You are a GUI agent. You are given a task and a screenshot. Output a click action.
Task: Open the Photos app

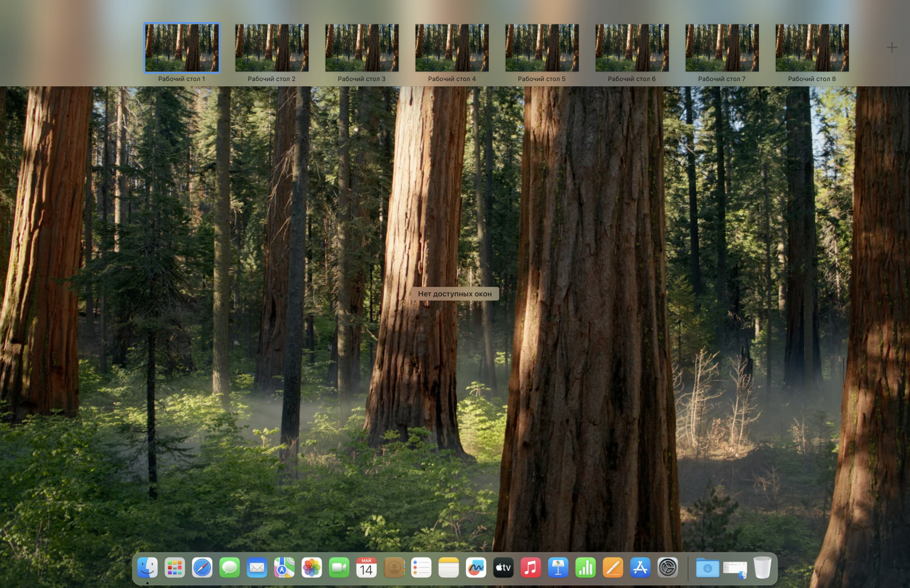click(x=311, y=568)
